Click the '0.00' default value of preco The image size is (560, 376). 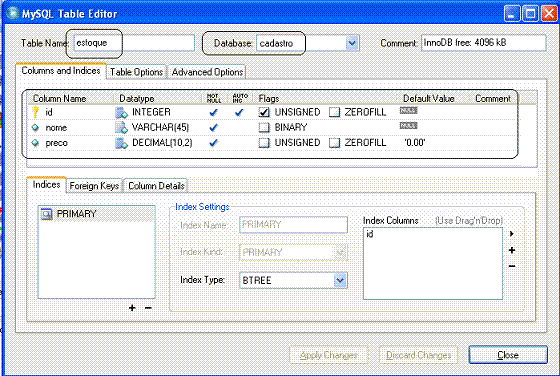click(415, 143)
